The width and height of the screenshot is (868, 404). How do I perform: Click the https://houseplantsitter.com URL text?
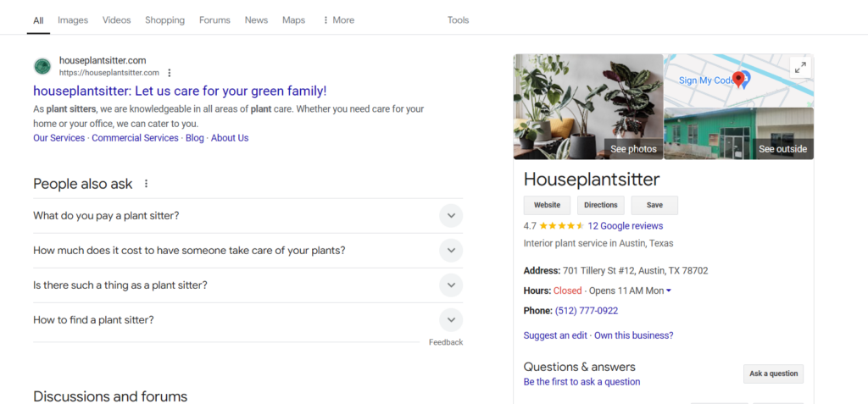coord(109,73)
